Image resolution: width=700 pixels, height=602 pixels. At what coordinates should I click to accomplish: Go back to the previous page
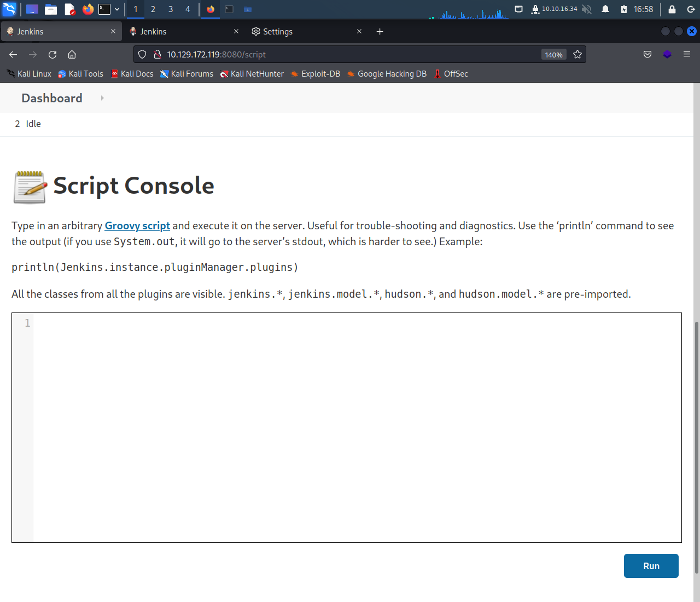(13, 54)
